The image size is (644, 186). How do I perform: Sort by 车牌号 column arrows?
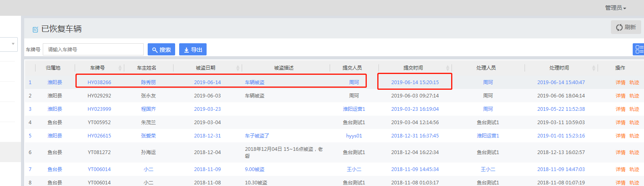[120, 68]
